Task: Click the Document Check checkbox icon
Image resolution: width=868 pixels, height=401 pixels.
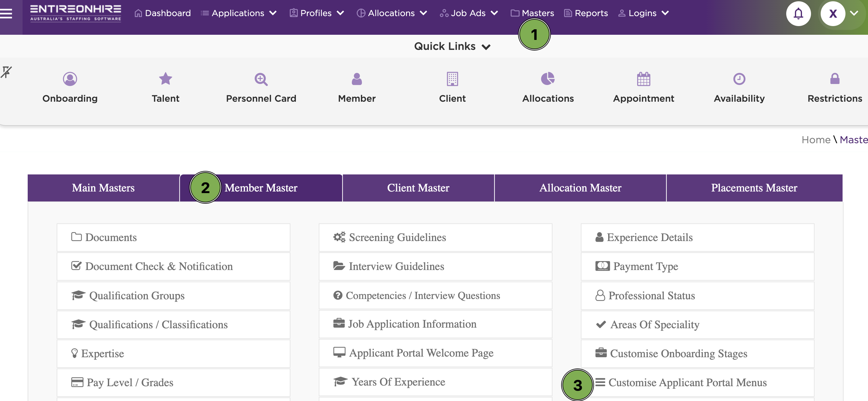Action: pos(77,266)
